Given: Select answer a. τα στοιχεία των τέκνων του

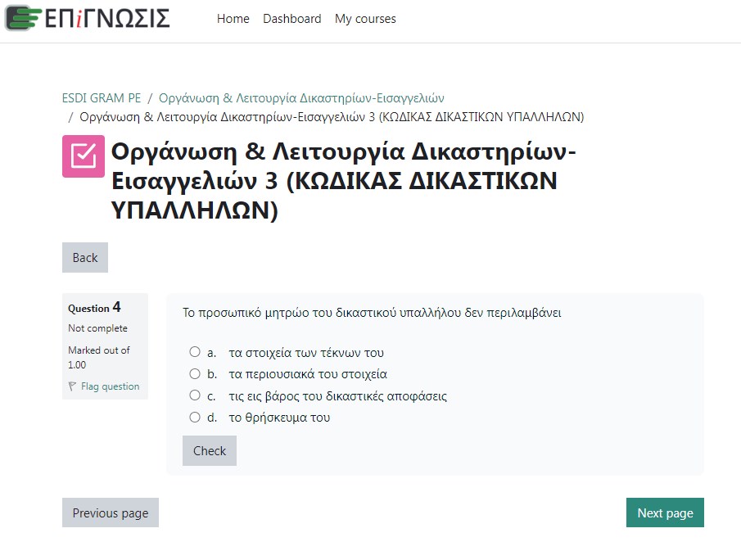Looking at the screenshot, I should tap(195, 352).
